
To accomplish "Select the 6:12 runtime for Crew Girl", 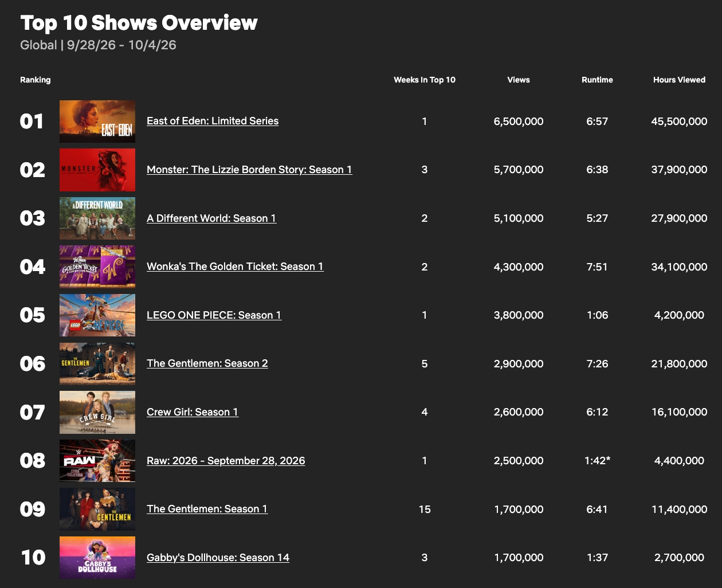I will [x=597, y=412].
